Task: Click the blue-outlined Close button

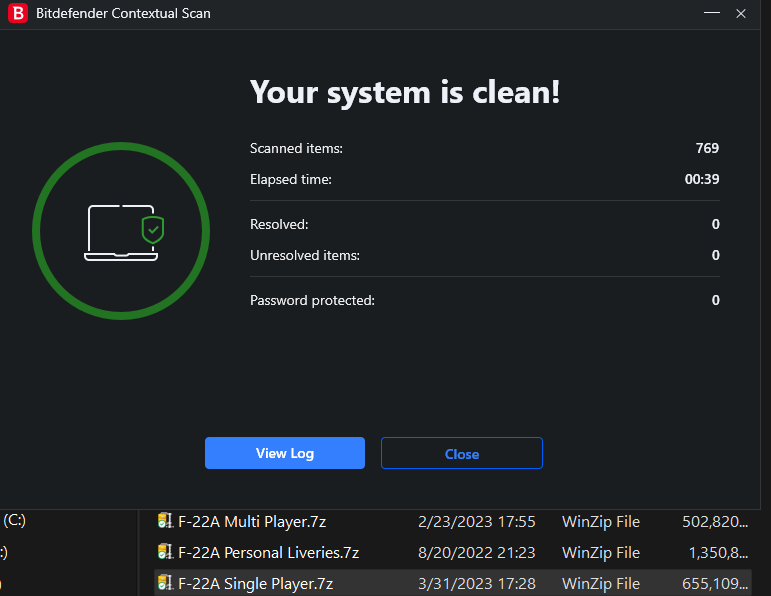Action: 462,453
